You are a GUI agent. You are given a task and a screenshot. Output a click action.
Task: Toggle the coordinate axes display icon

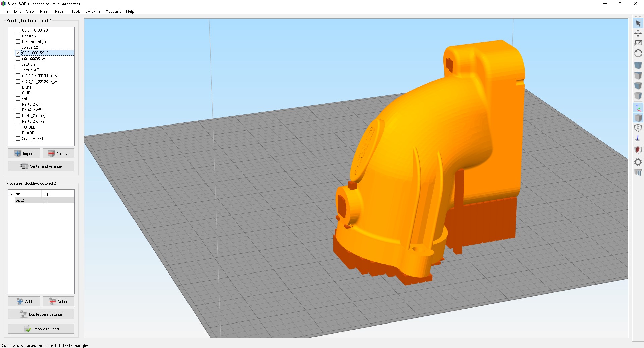638,108
